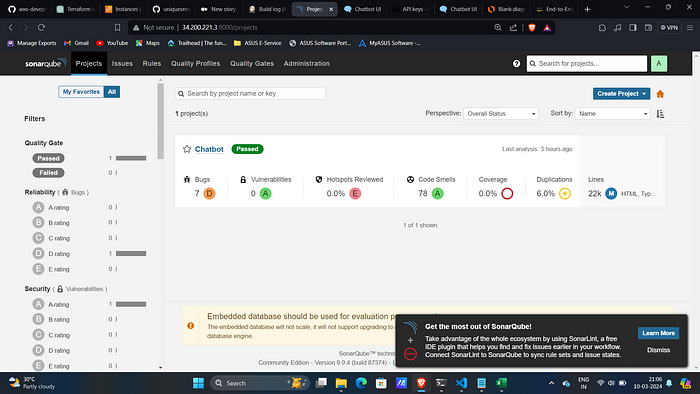
Task: Click the Bugs D rating badge
Action: (x=209, y=193)
